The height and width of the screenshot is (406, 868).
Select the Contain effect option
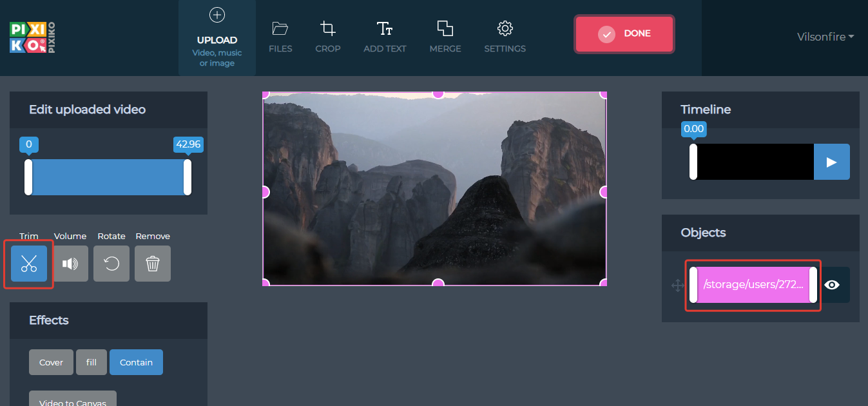coord(136,362)
